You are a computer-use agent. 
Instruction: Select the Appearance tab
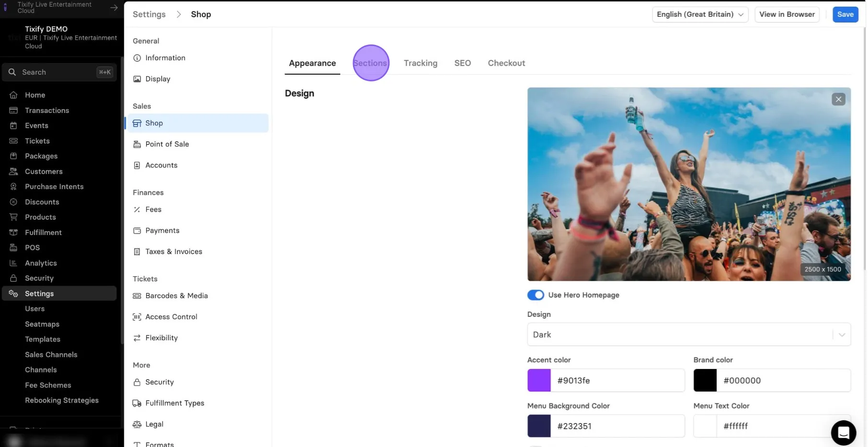(x=312, y=63)
